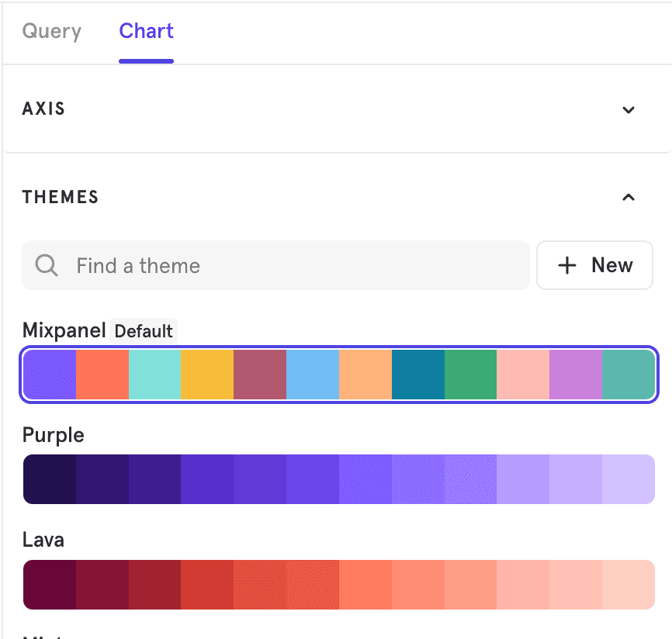This screenshot has width=672, height=639.
Task: Select the Lava color theme palette
Action: tap(338, 584)
